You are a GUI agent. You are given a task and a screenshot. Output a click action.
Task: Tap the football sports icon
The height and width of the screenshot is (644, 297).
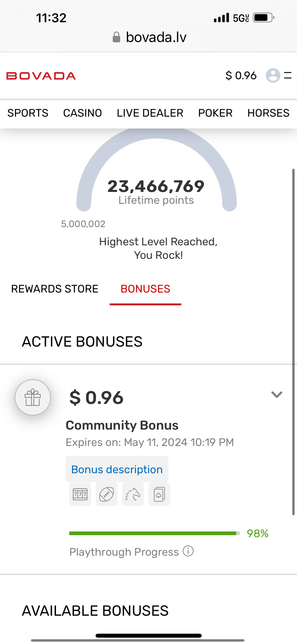point(106,494)
